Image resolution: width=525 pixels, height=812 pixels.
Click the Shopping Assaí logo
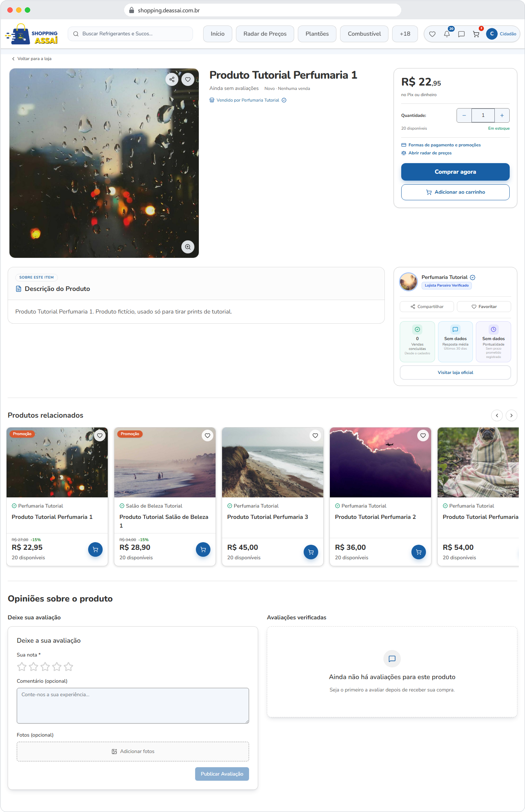(32, 34)
